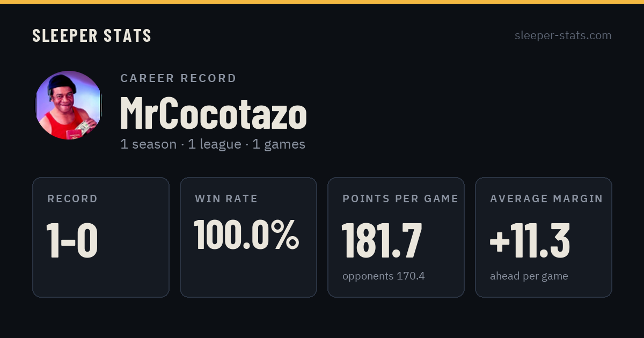Viewport: 644px width, 338px height.
Task: Click the +11.3 margin value
Action: 530,240
